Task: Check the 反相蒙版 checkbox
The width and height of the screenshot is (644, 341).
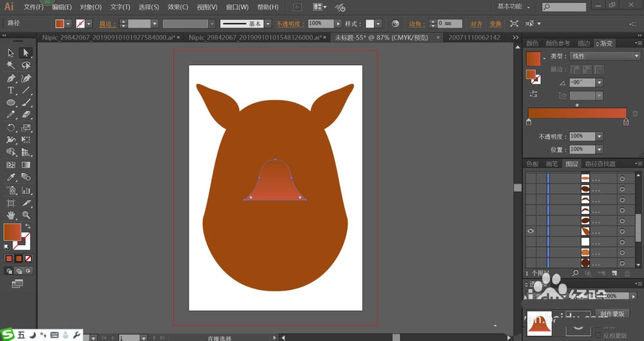Action: coord(598,336)
